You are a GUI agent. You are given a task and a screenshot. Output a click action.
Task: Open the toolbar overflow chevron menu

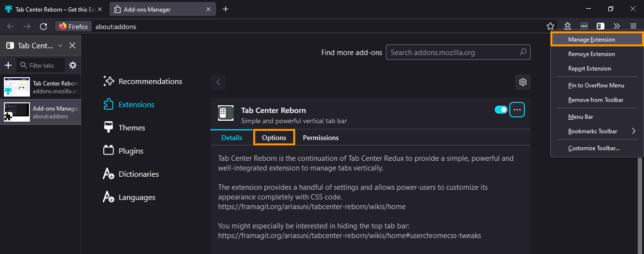pyautogui.click(x=617, y=26)
